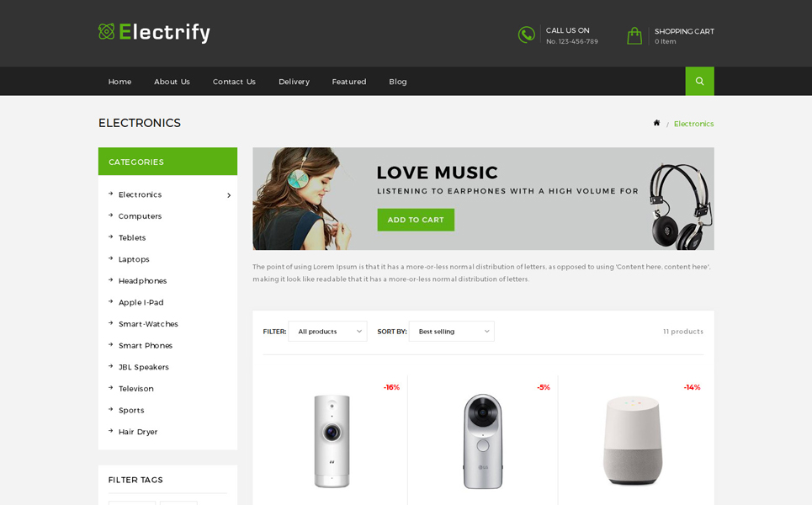Click the green search icon button
This screenshot has height=505, width=812.
(x=699, y=82)
